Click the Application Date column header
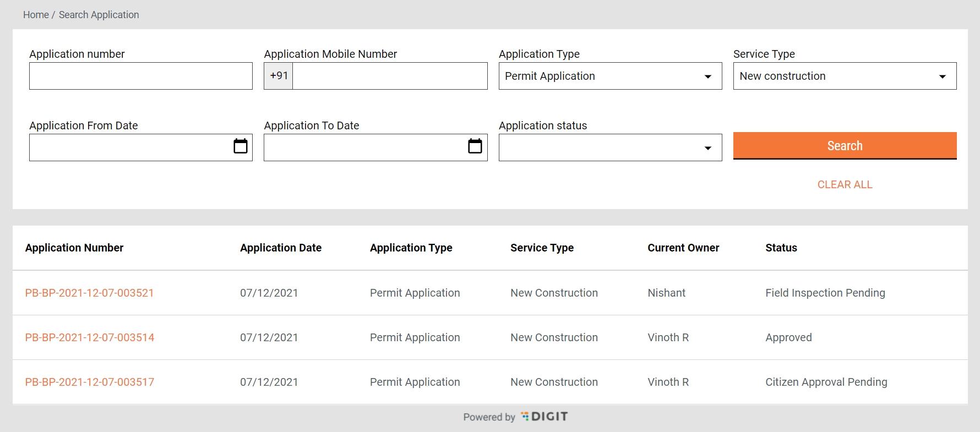The height and width of the screenshot is (432, 980). click(281, 248)
